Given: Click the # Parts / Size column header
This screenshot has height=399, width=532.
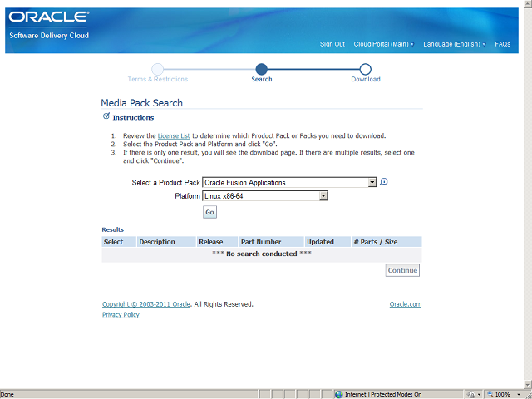Looking at the screenshot, I should point(387,242).
